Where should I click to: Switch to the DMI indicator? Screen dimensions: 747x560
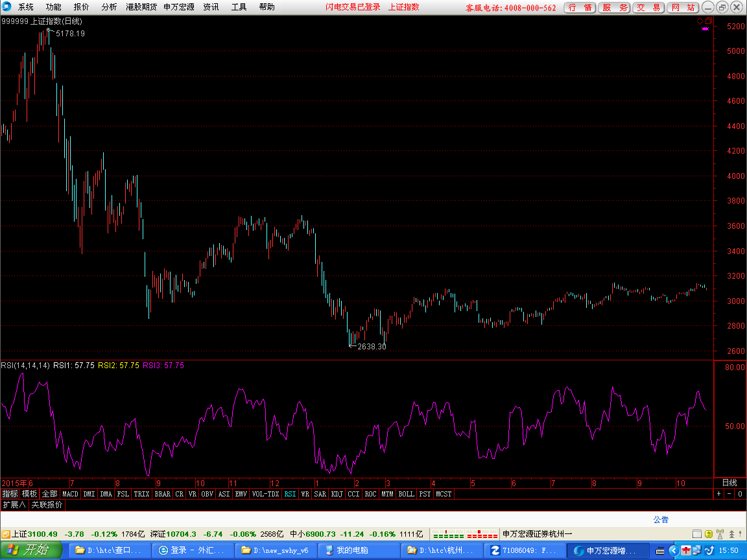point(89,494)
